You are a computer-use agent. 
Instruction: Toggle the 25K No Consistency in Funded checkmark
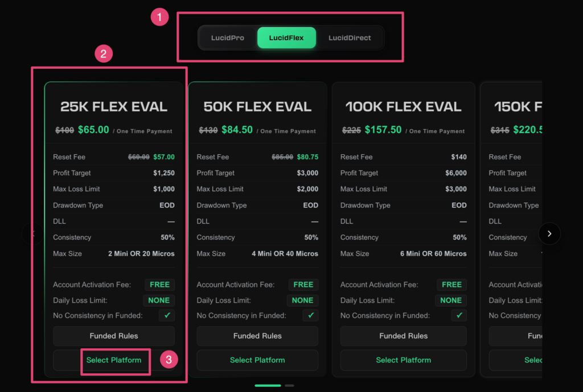pos(167,315)
